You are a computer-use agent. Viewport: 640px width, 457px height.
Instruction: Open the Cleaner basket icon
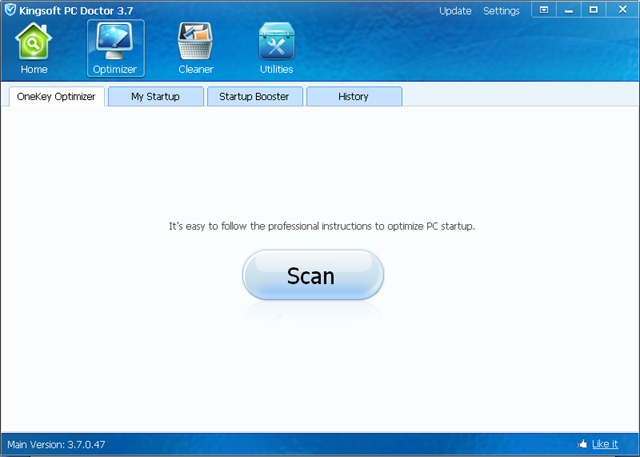(195, 41)
